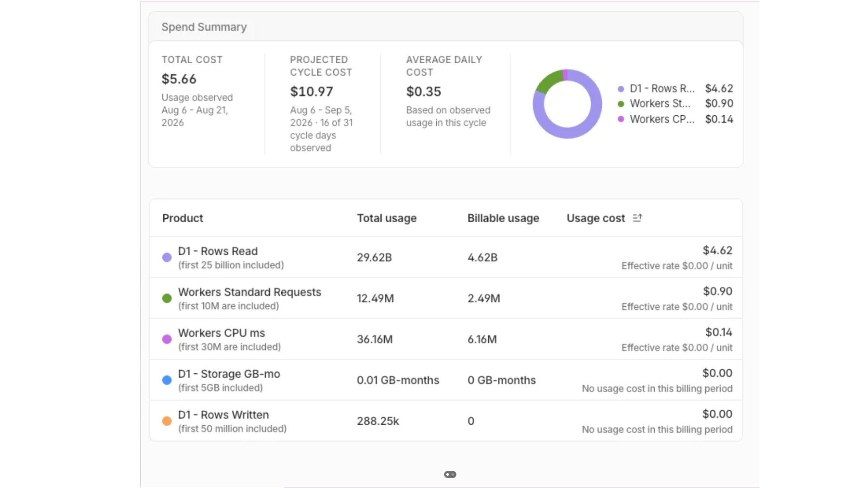Click the $10.97 projected cycle cost amount
This screenshot has height=488, width=868.
tap(311, 92)
